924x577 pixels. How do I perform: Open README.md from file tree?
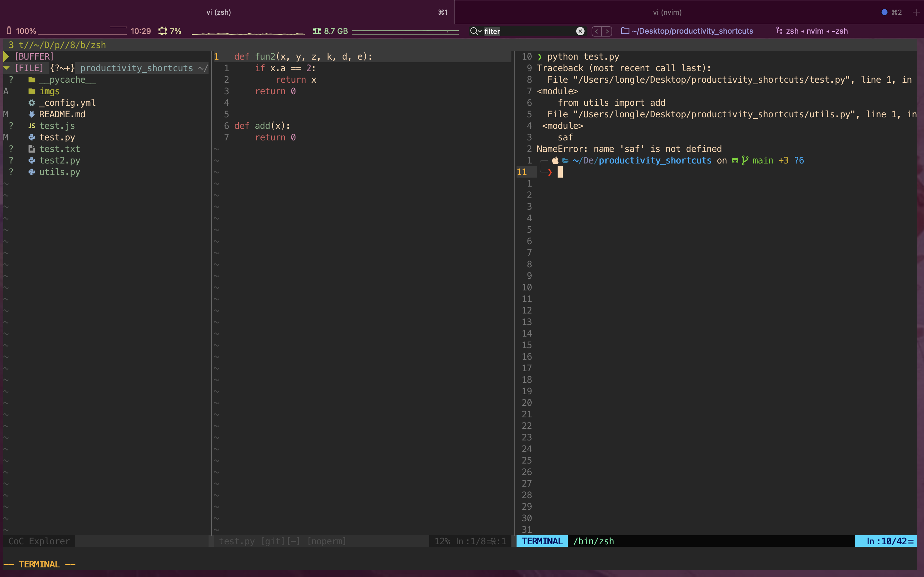62,114
